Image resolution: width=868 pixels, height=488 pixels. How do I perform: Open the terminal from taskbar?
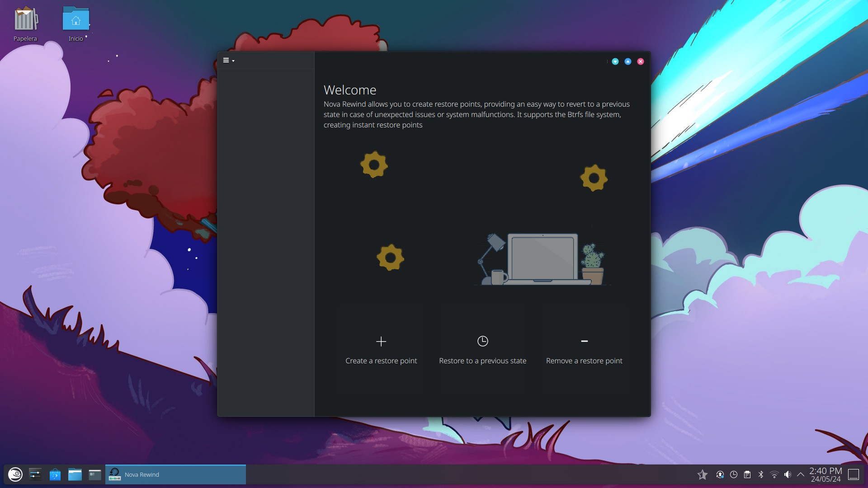pos(95,474)
